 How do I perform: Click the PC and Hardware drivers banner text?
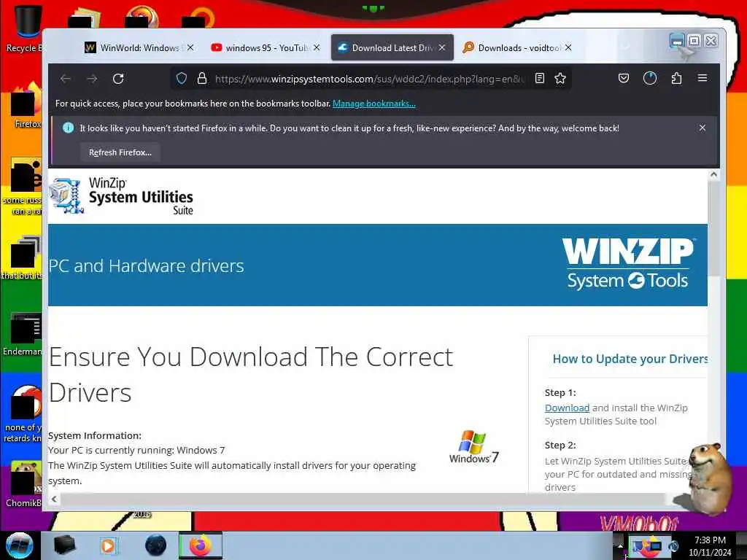tap(146, 265)
